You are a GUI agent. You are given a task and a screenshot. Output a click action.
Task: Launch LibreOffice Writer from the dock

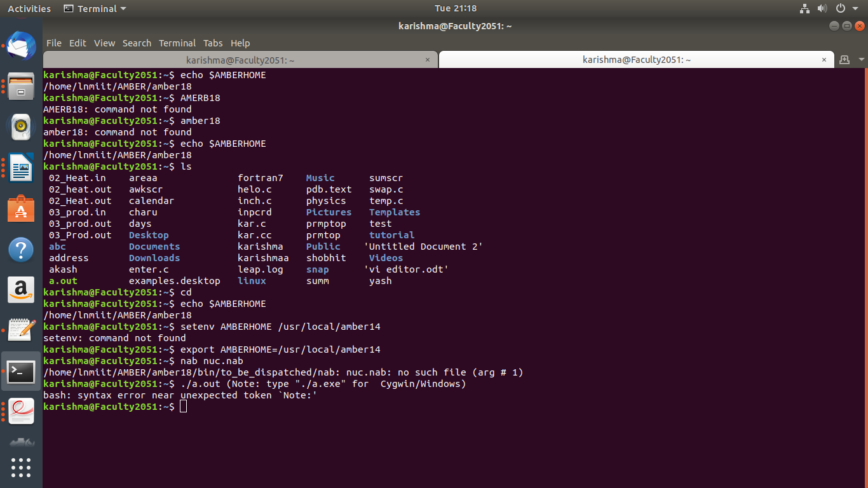pos(21,169)
